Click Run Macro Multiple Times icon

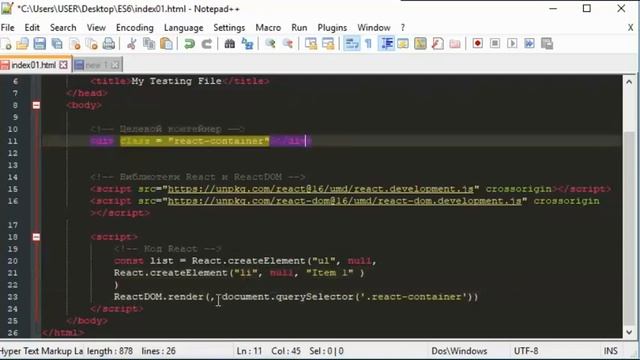tap(529, 43)
